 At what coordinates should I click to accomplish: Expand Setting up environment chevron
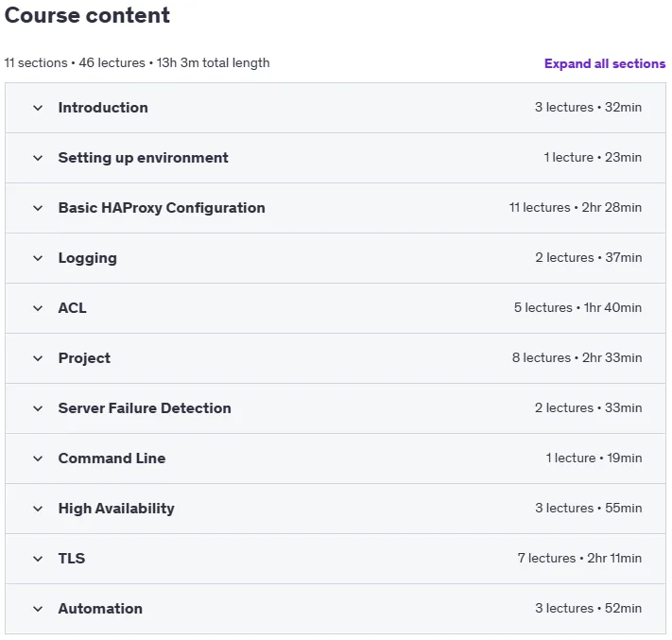point(38,158)
